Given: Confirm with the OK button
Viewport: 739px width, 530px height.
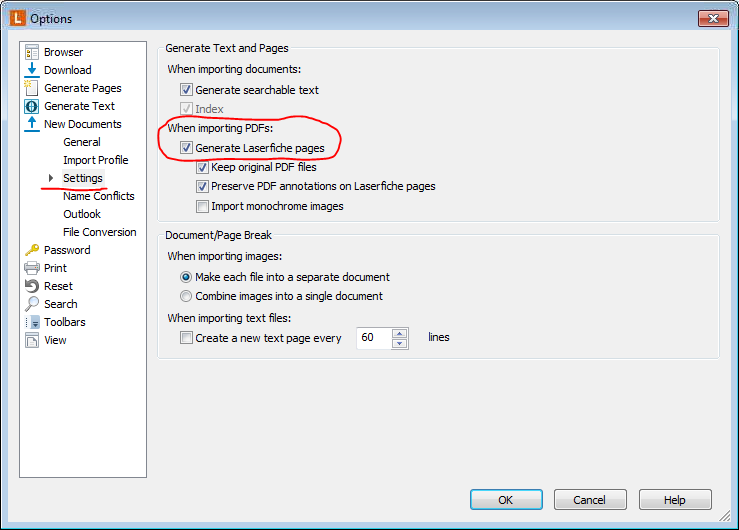Looking at the screenshot, I should [x=506, y=499].
